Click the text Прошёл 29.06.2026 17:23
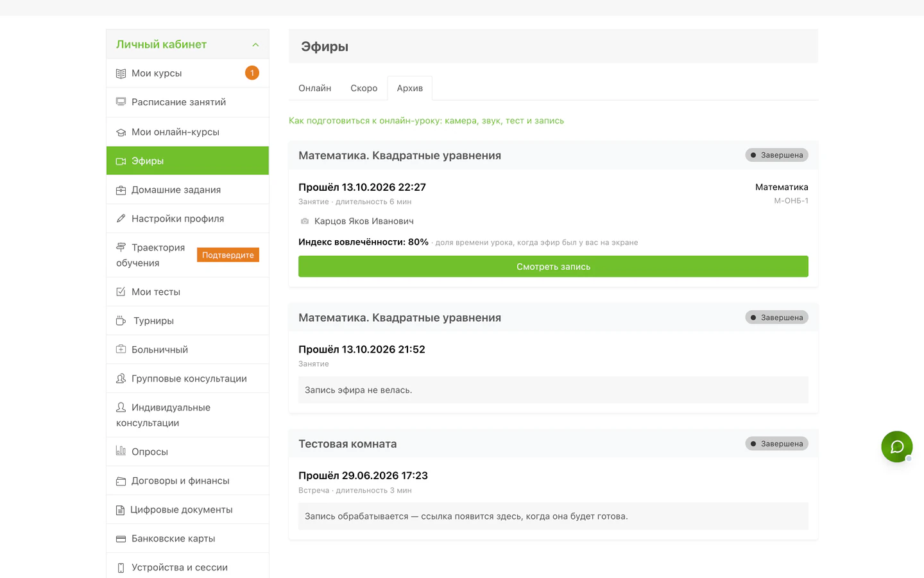 [363, 476]
